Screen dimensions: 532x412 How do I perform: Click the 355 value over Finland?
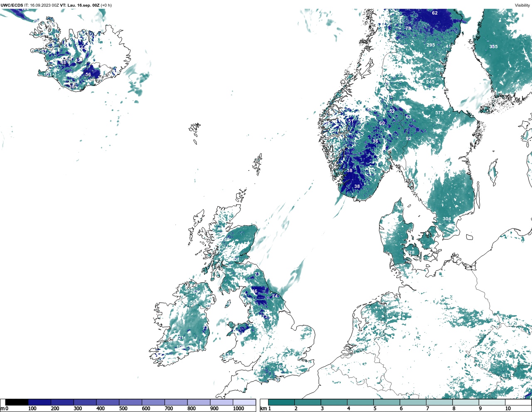click(x=493, y=47)
